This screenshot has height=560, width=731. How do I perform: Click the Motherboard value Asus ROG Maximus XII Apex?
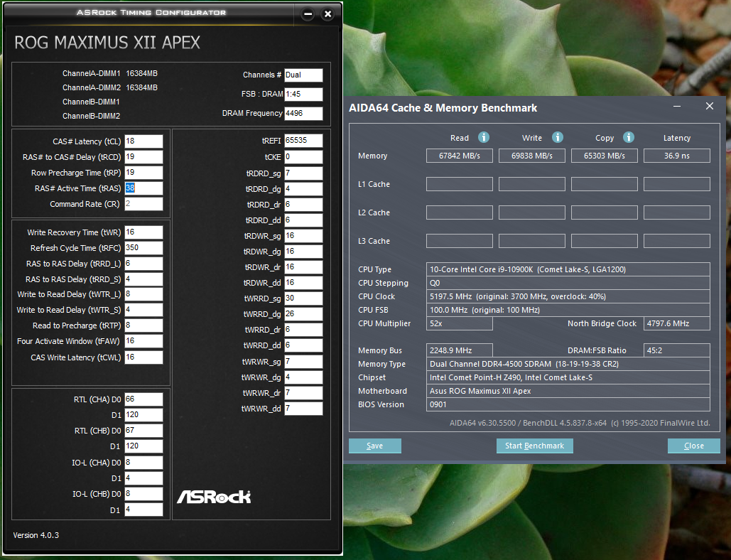tap(568, 391)
